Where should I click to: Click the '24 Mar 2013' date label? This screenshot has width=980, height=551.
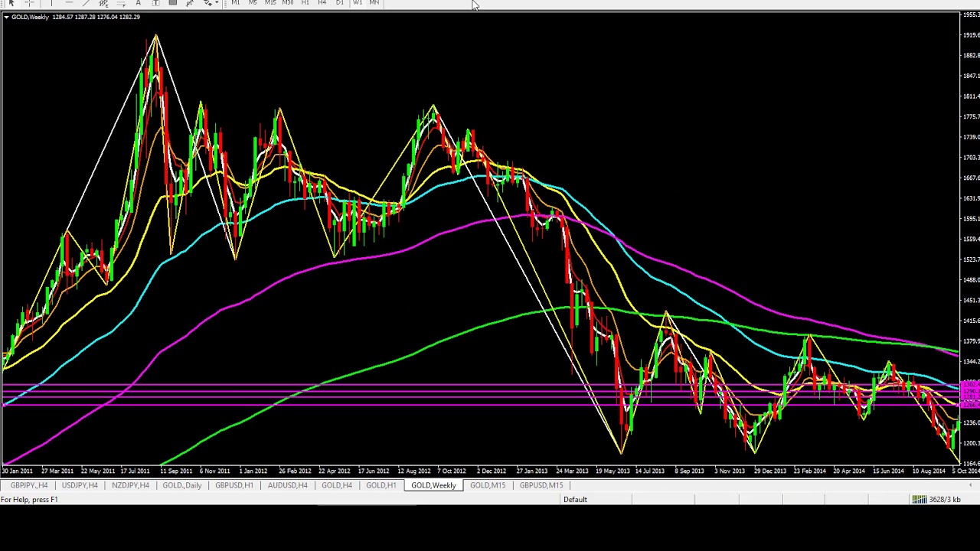[572, 471]
